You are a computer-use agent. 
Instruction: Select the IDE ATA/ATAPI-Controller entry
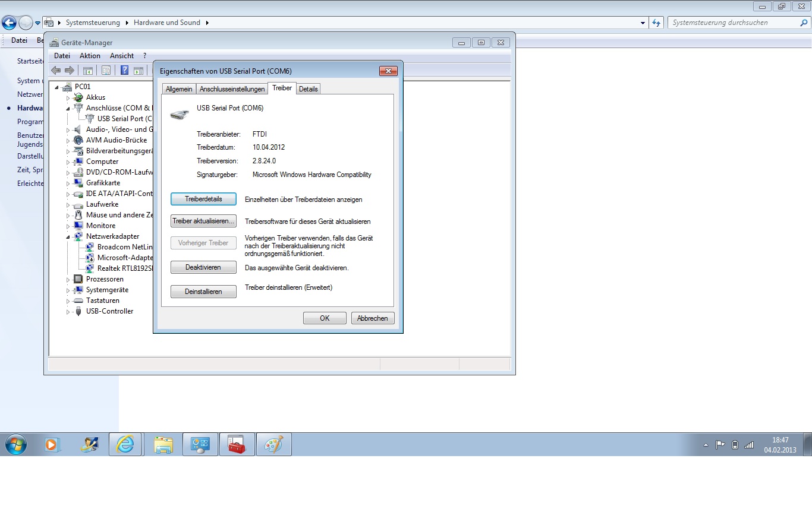119,193
